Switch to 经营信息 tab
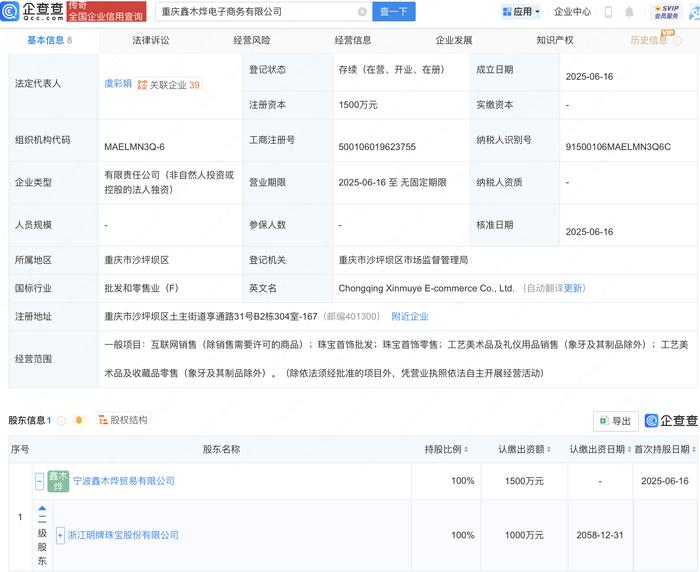 353,40
